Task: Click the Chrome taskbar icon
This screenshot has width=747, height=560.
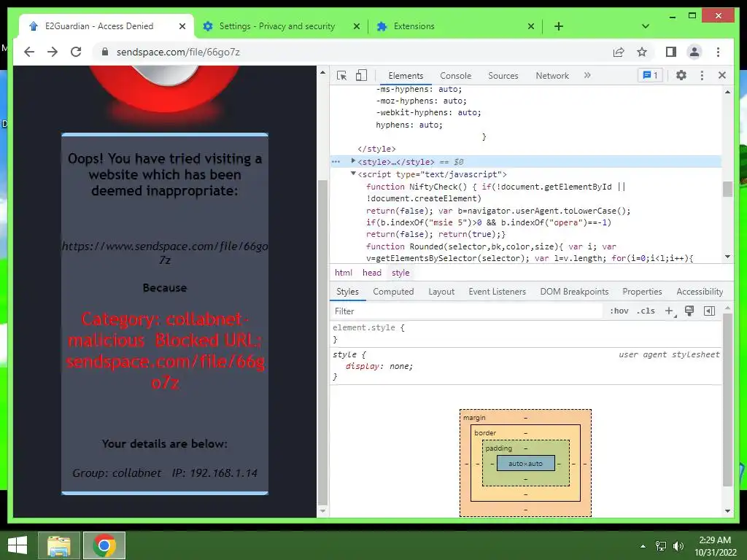Action: [x=104, y=545]
